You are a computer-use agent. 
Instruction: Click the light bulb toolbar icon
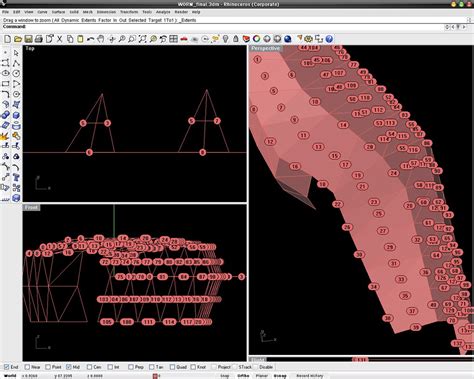(x=226, y=39)
